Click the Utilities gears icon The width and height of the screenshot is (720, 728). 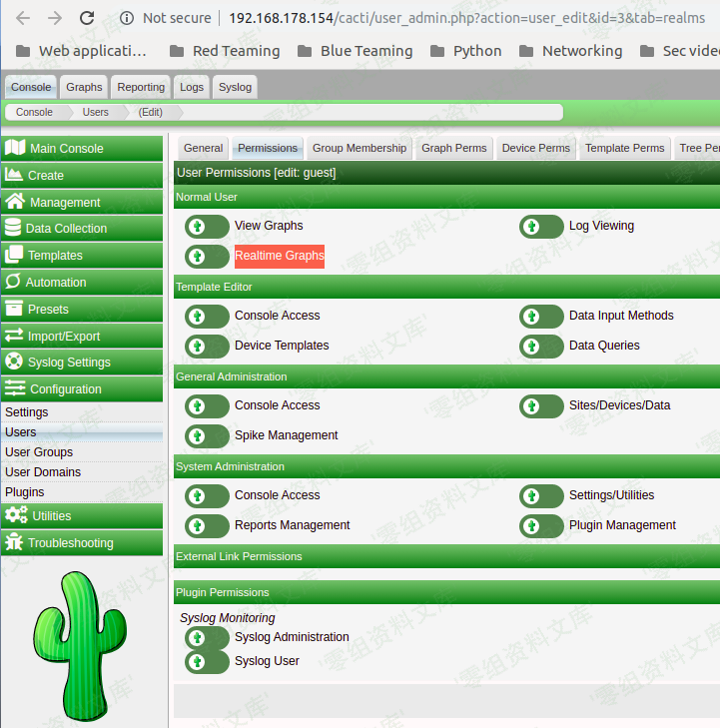(16, 516)
